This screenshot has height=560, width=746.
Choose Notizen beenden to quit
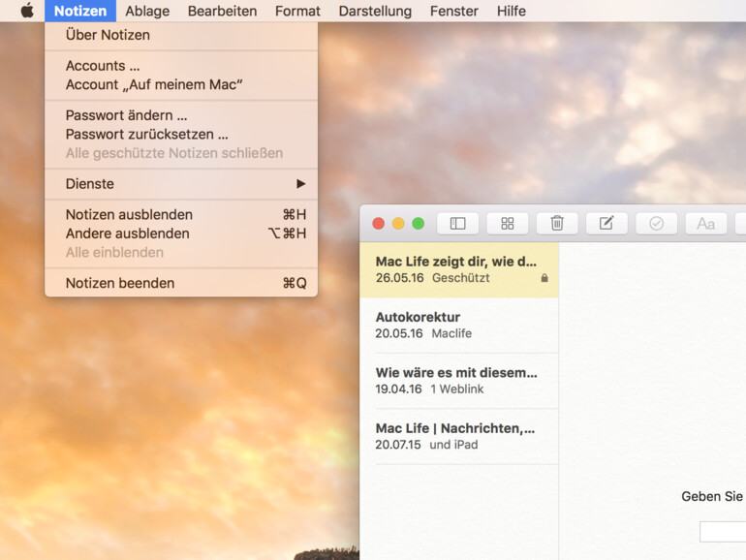(181, 283)
